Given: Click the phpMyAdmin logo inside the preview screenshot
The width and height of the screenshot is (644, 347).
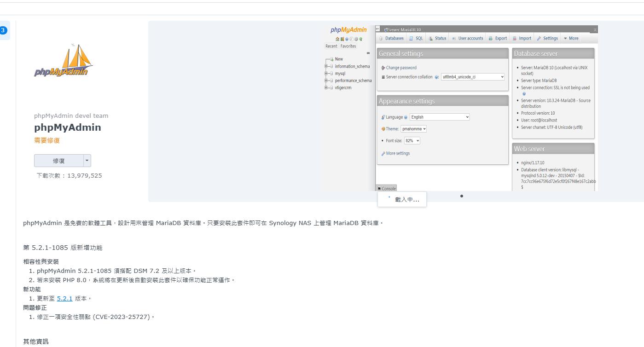Looking at the screenshot, I should tap(348, 30).
